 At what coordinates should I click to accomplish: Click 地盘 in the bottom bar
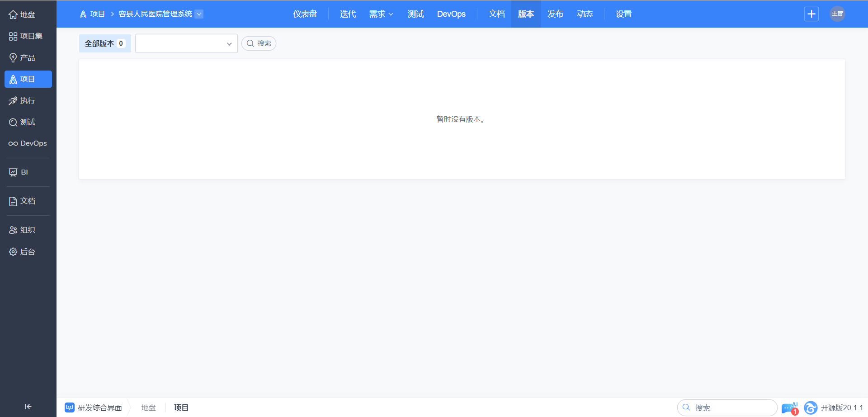(x=148, y=408)
